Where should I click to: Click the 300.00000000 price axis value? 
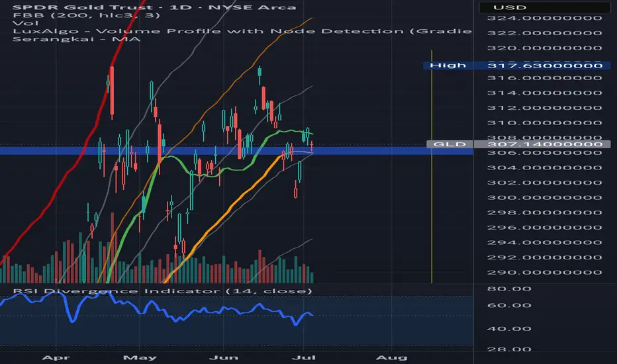pos(545,197)
